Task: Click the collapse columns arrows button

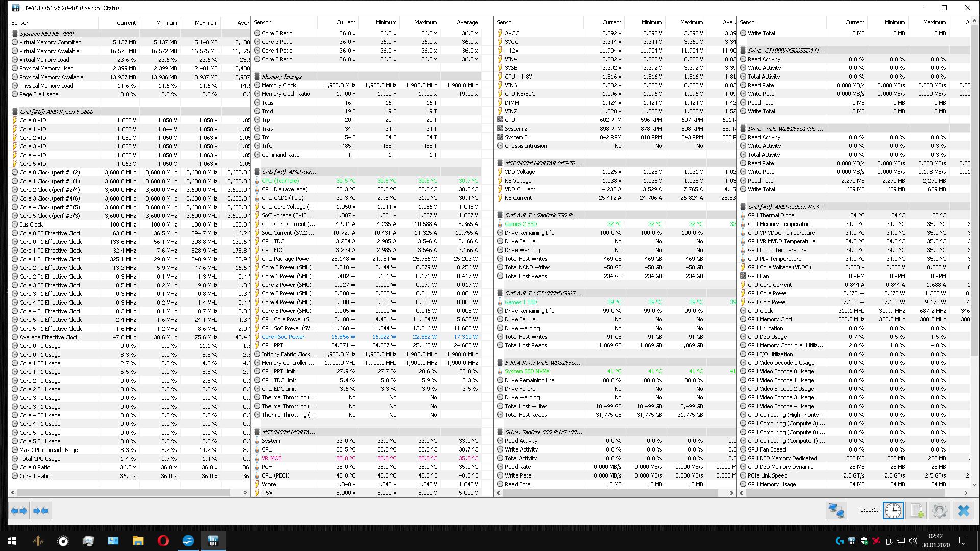Action: 41,511
